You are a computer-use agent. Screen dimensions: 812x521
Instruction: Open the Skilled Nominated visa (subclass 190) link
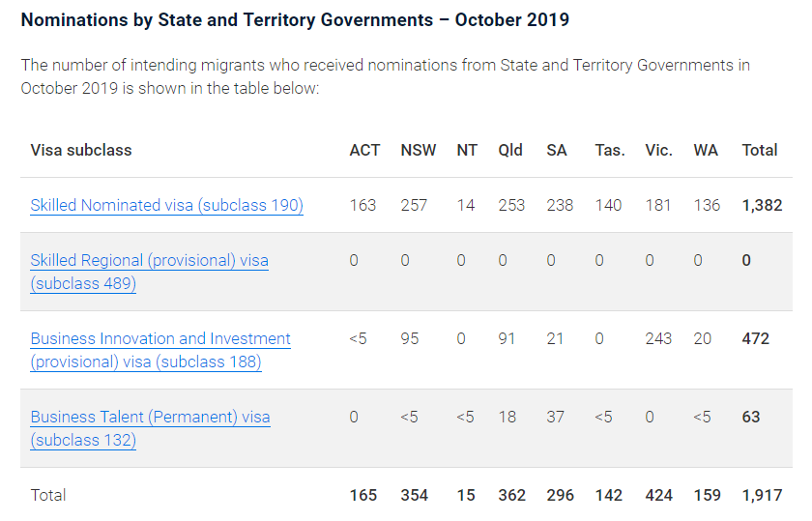166,205
